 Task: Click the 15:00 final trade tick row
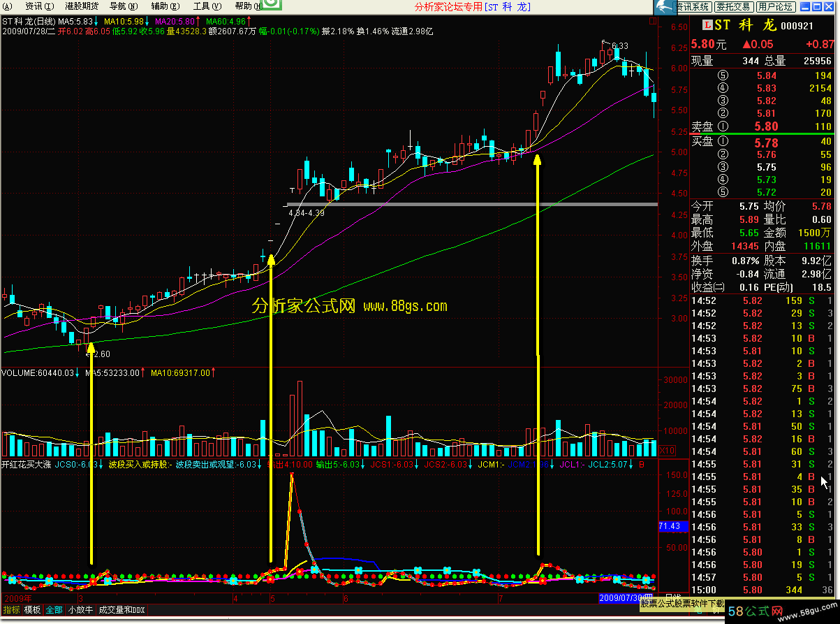[x=763, y=590]
